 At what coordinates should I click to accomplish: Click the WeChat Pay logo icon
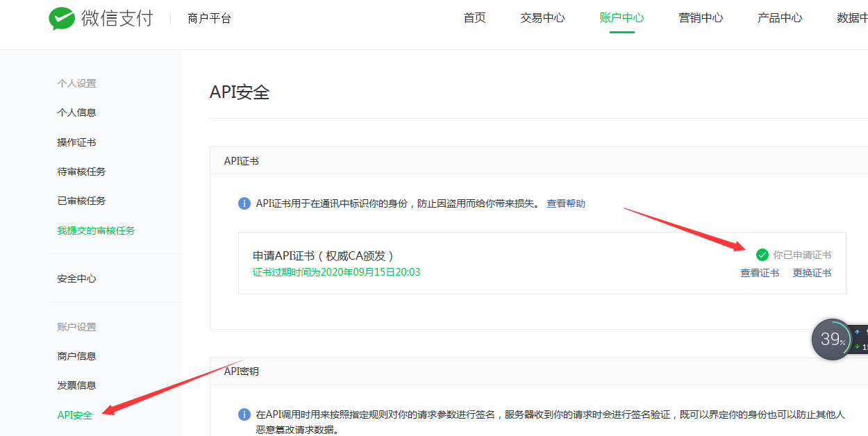coord(62,19)
